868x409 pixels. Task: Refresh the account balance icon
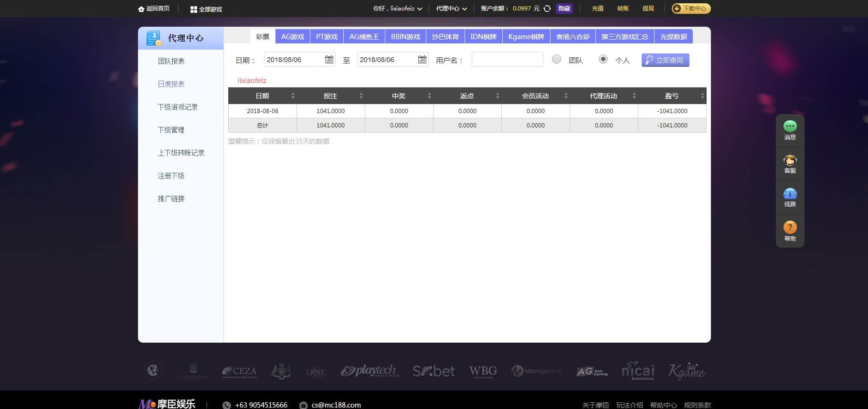click(x=547, y=9)
